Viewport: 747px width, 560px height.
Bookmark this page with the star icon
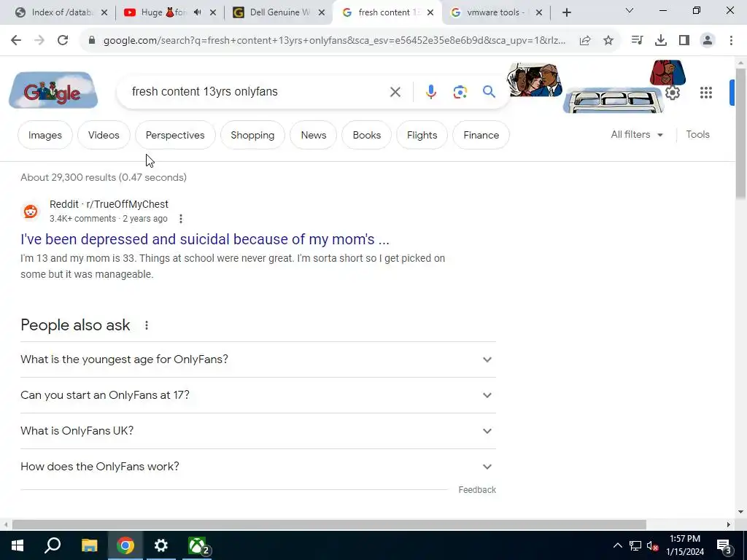tap(608, 41)
